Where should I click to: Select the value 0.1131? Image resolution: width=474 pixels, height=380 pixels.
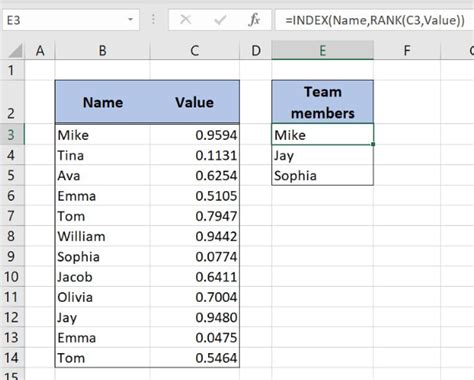tap(195, 155)
